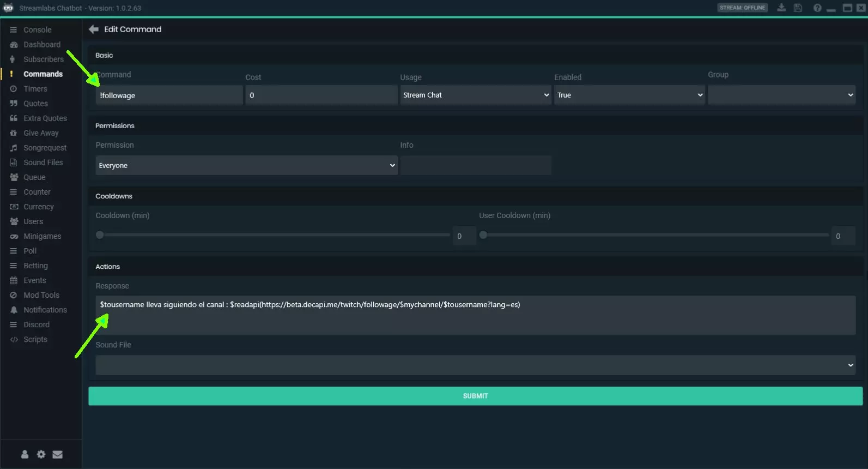Open the Enabled dropdown set to True
Viewport: 868px width, 469px height.
click(629, 95)
